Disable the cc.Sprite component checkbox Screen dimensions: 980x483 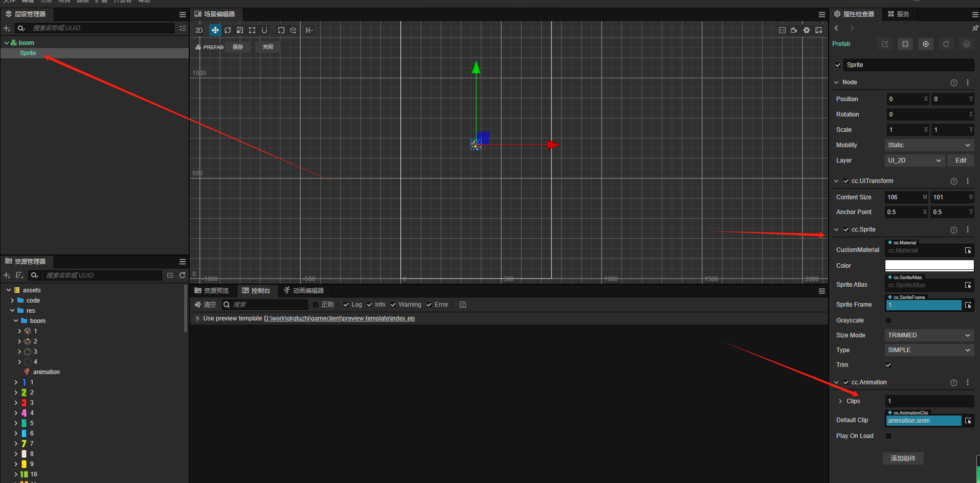point(846,229)
